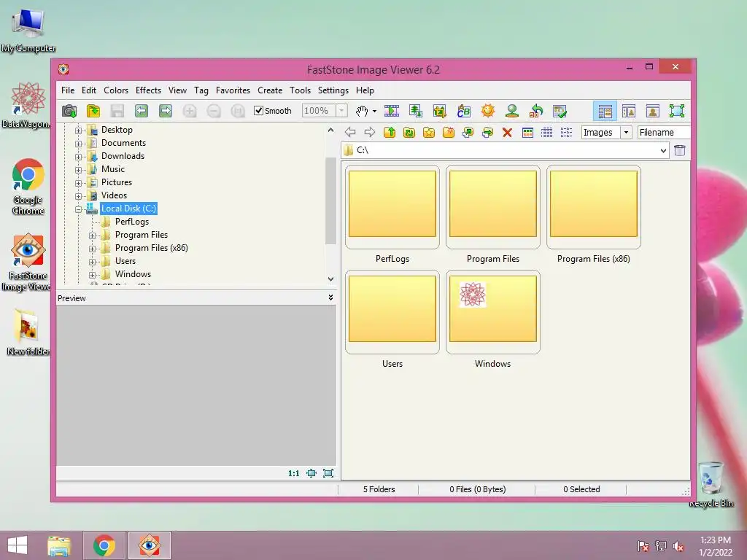Click the navigate back arrow in browser toolbar
747x560 pixels.
click(x=350, y=133)
